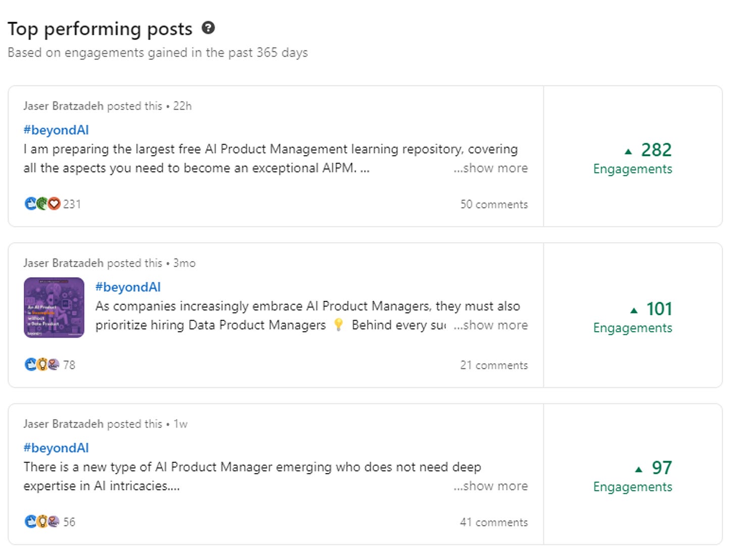This screenshot has height=560, width=735.
Task: Open #beyondAI hashtag in the 3mo post
Action: 128,287
